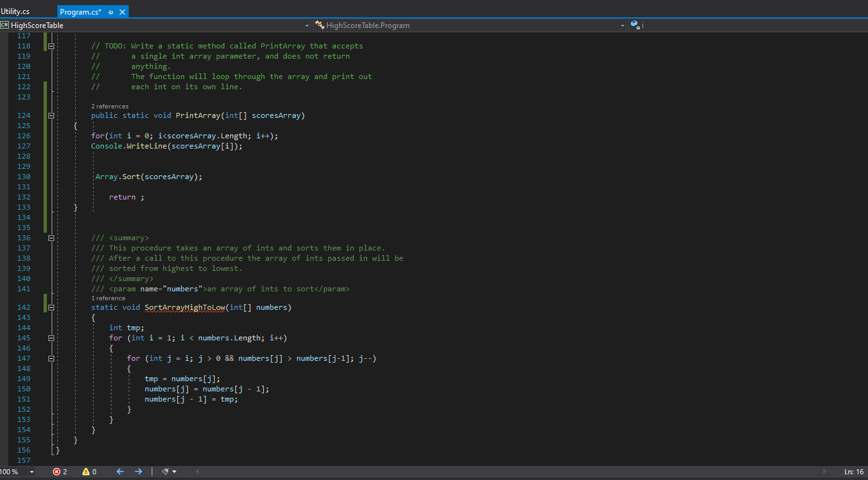The height and width of the screenshot is (480, 868).
Task: Open the HighScoreTable.Program type dropdown
Action: [623, 25]
